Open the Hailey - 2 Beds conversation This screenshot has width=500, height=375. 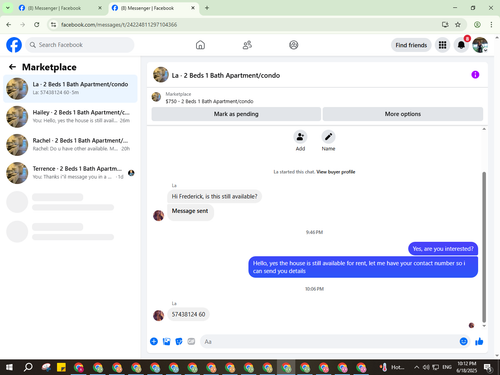(70, 116)
